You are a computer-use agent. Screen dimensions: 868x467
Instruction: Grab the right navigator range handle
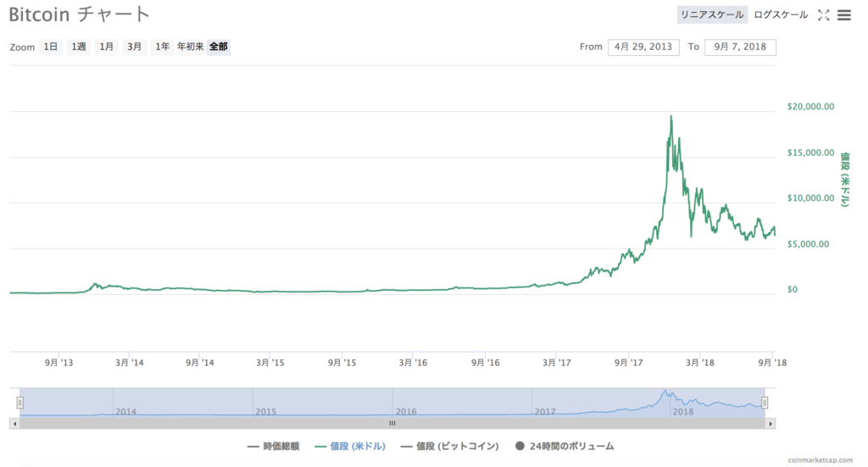coord(765,403)
